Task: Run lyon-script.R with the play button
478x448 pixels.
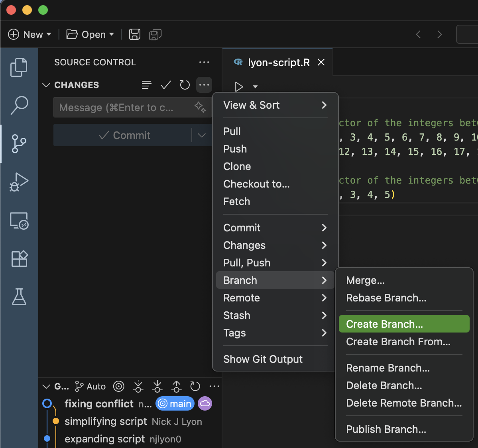Action: (239, 87)
